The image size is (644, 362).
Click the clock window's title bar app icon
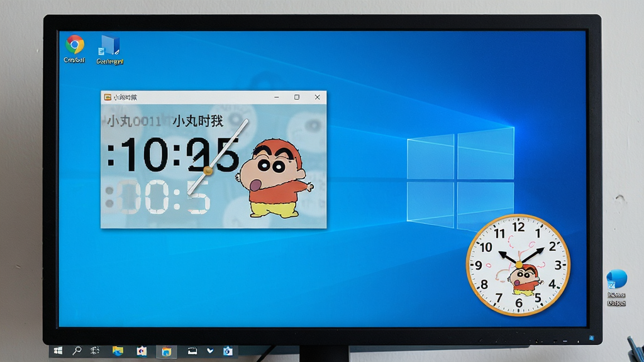point(108,97)
